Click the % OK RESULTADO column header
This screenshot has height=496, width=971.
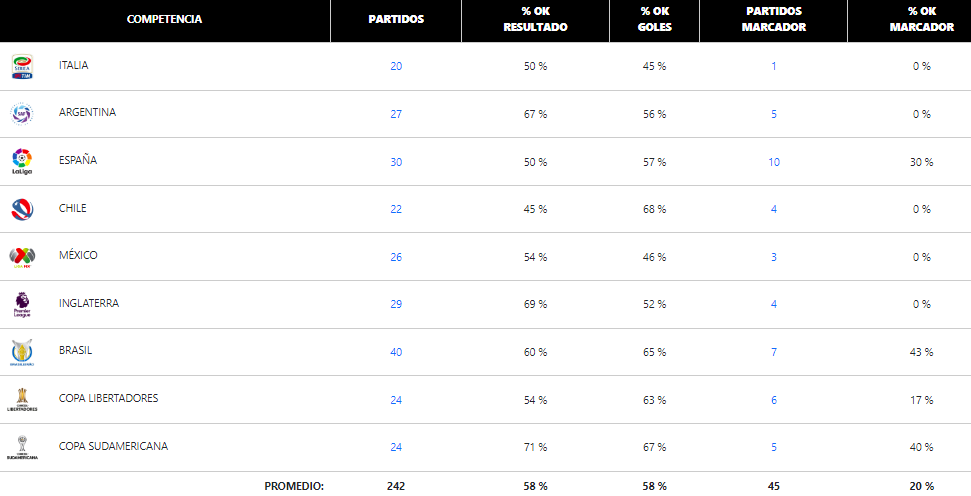point(536,19)
